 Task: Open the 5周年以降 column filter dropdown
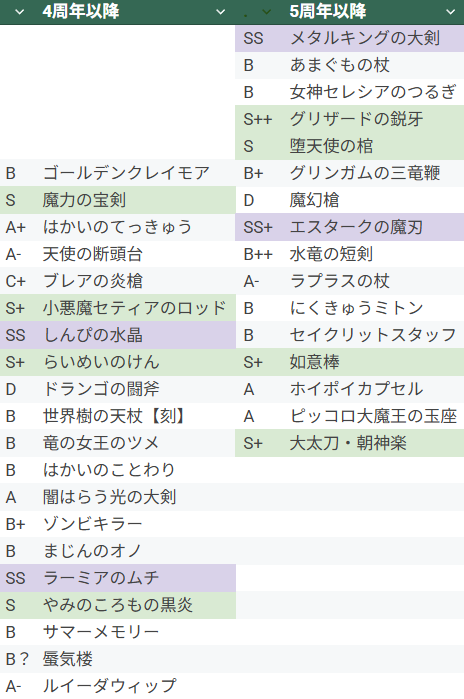(x=451, y=12)
